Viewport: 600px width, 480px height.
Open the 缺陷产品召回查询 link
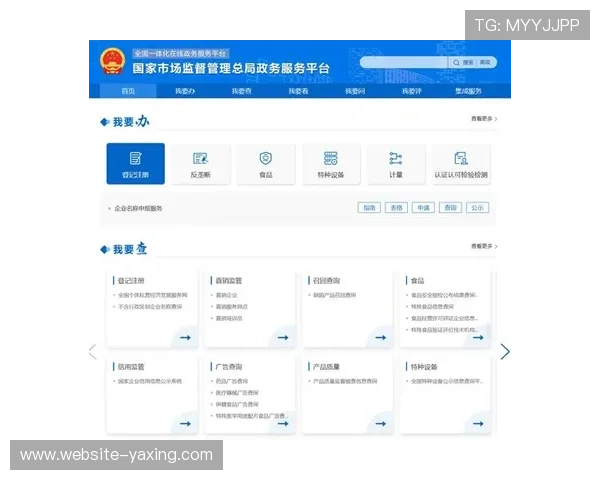(x=334, y=295)
